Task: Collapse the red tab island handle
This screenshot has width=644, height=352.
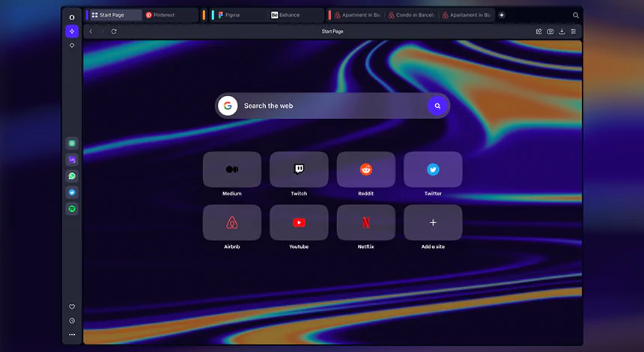Action: pos(329,15)
